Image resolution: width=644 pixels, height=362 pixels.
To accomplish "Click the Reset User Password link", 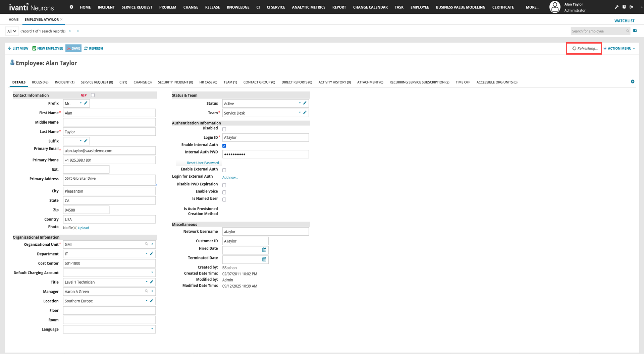I will point(203,163).
